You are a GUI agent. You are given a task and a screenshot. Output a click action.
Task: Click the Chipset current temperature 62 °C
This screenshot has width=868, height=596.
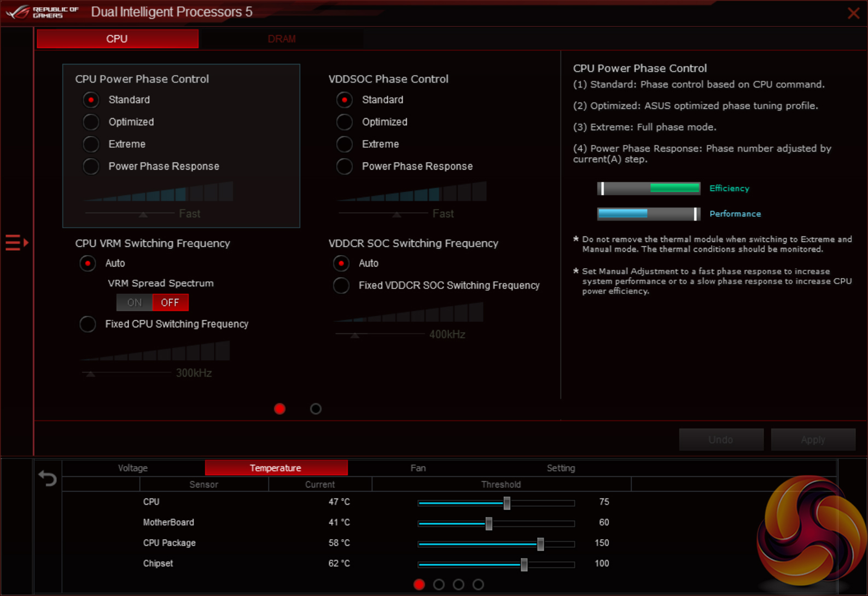pos(339,563)
